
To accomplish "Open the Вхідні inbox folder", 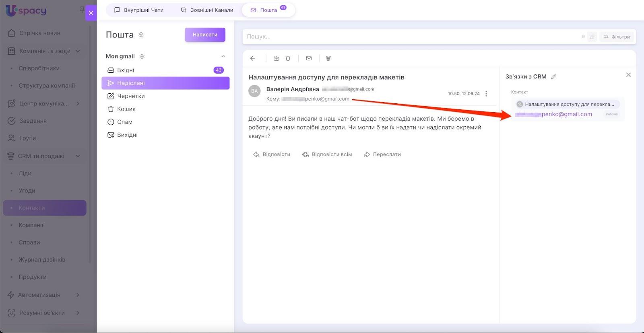I will 126,70.
